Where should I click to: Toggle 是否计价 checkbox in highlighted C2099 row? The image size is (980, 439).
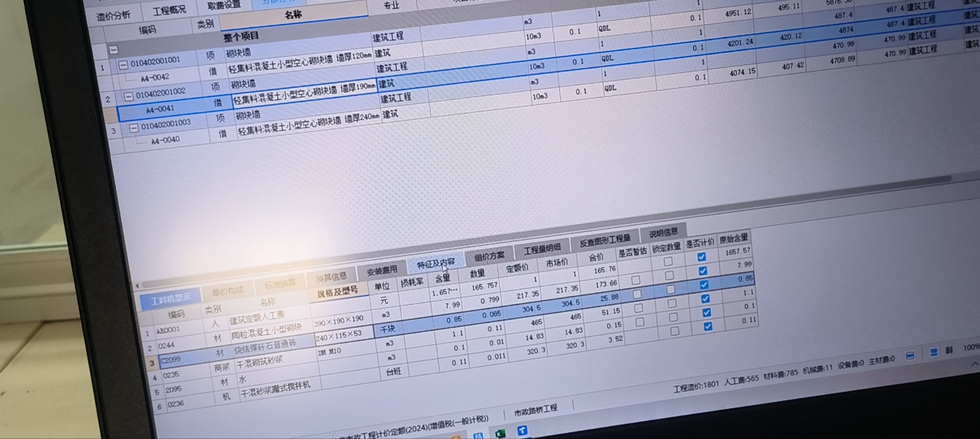[x=704, y=284]
